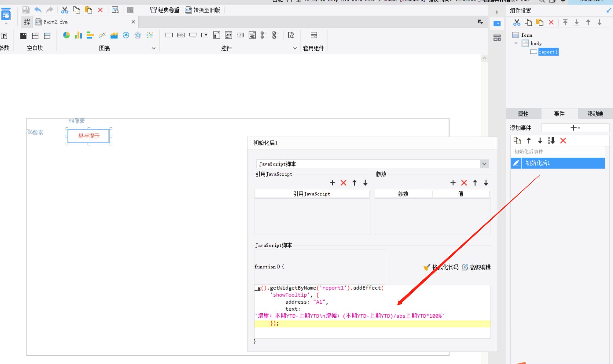The width and height of the screenshot is (613, 364).
Task: Open the reusable components icon 套用组件
Action: click(314, 35)
